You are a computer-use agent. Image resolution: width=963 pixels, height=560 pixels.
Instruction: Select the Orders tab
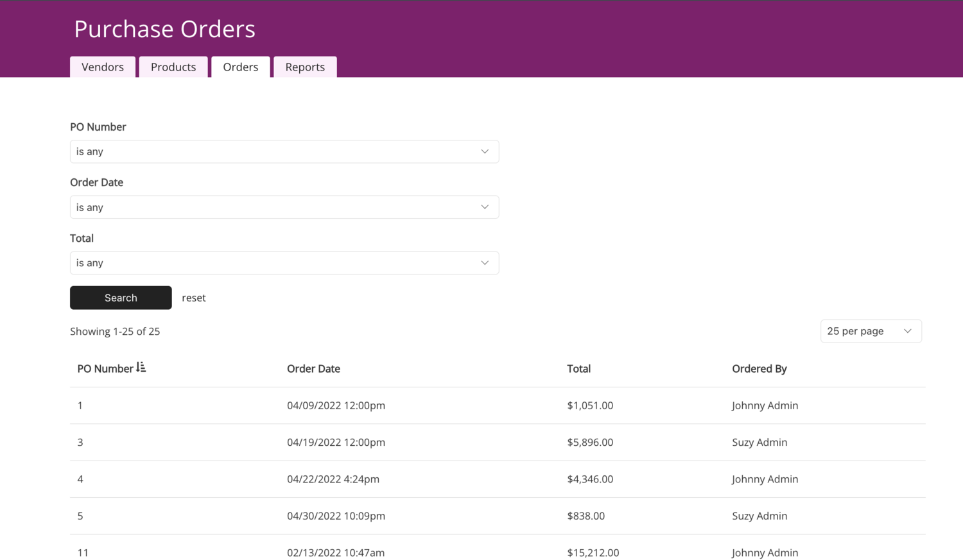click(x=241, y=67)
